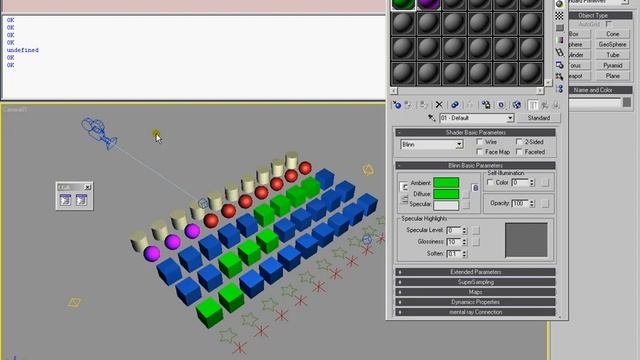Viewport: 640px width, 360px height.
Task: Expand the Maps rollout
Action: point(475,292)
